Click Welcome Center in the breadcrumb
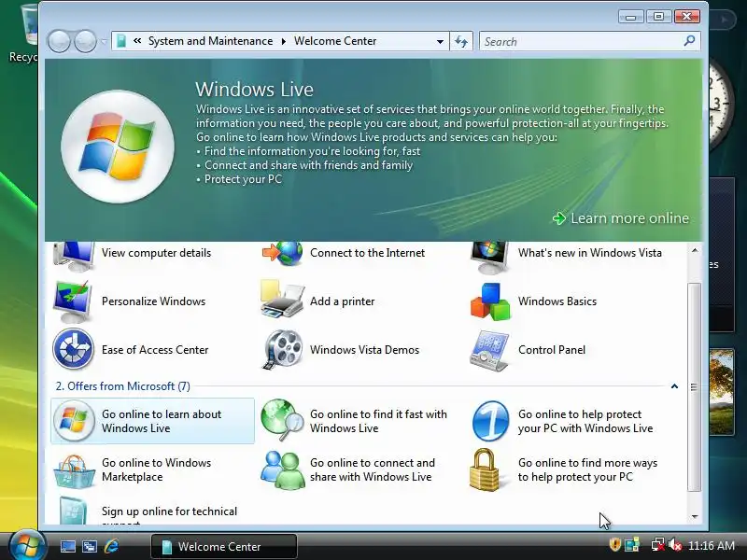The width and height of the screenshot is (747, 560). [335, 41]
